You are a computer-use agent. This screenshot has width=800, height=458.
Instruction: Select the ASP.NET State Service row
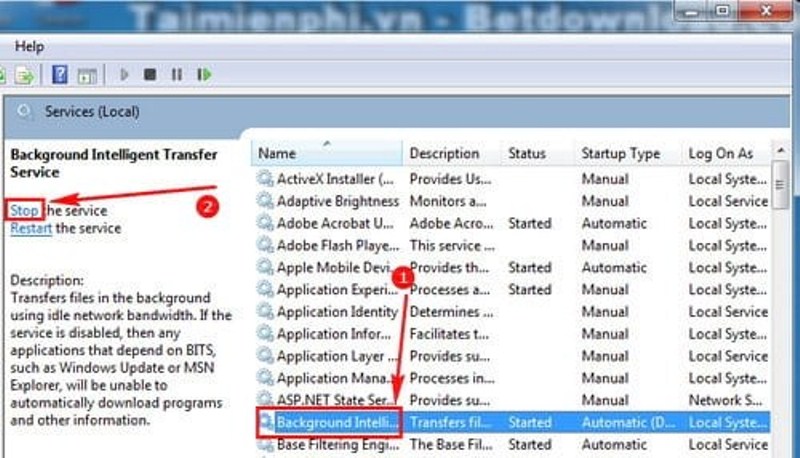[513, 400]
